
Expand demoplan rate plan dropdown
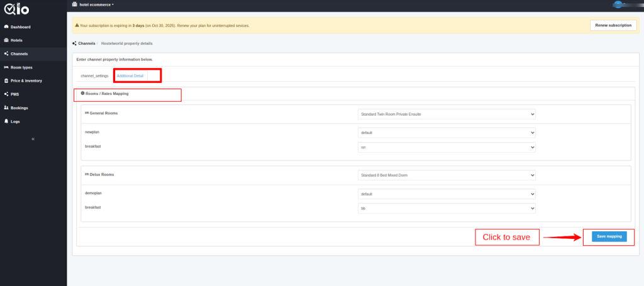click(x=446, y=194)
